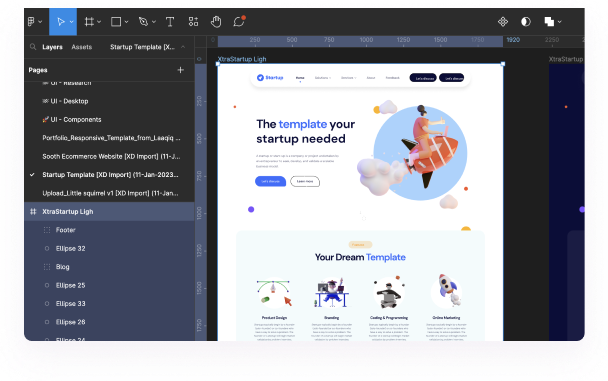Click the Coding & Programming illustration
Viewport: 608px width, 381px height.
[x=389, y=293]
